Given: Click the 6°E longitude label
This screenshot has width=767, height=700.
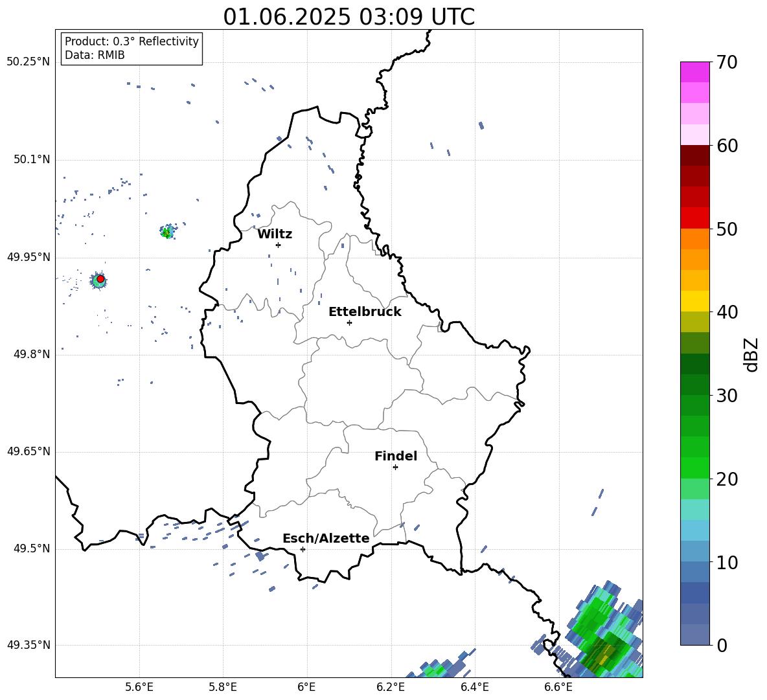Looking at the screenshot, I should tap(306, 687).
